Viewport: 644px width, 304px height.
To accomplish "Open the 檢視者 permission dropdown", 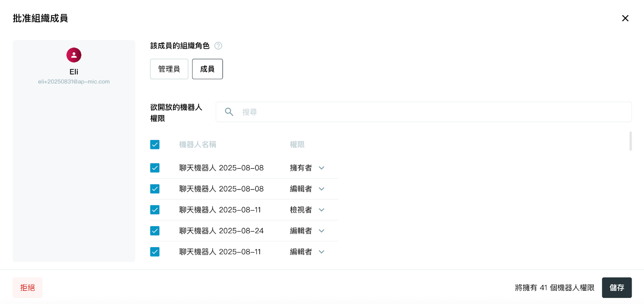I will point(321,210).
